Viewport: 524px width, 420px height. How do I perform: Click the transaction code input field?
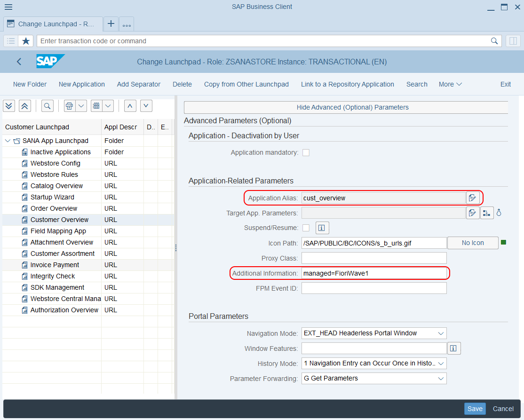pyautogui.click(x=263, y=41)
